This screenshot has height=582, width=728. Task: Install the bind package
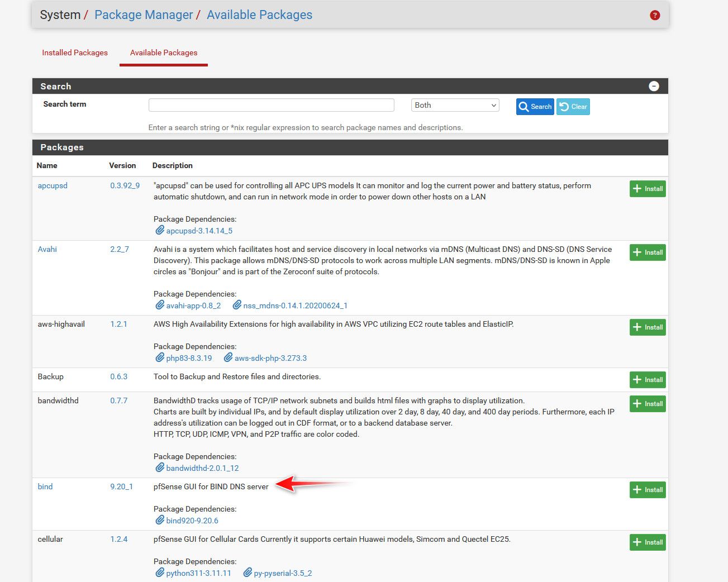click(647, 490)
